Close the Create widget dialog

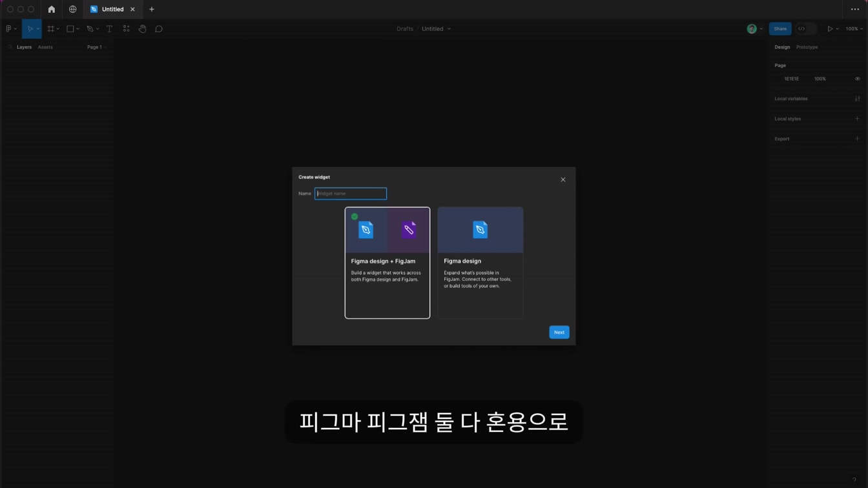tap(563, 179)
